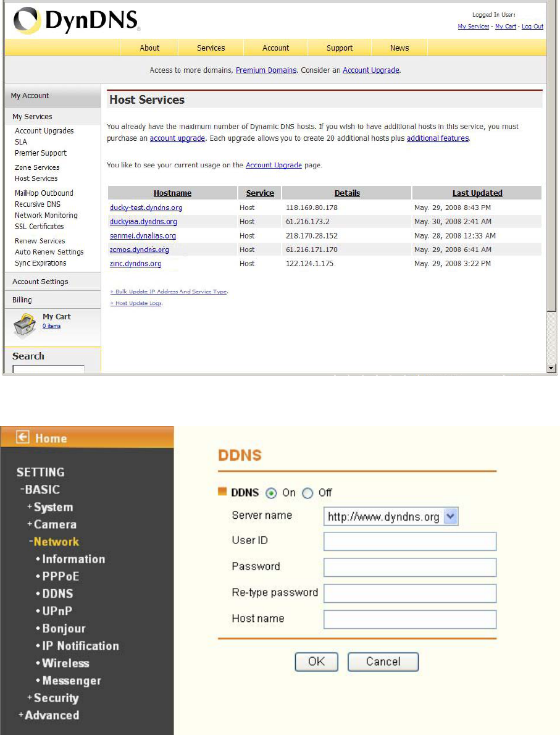Open SSL Certificates in sidebar
Viewport: 560px width, 735px height.
tap(40, 227)
